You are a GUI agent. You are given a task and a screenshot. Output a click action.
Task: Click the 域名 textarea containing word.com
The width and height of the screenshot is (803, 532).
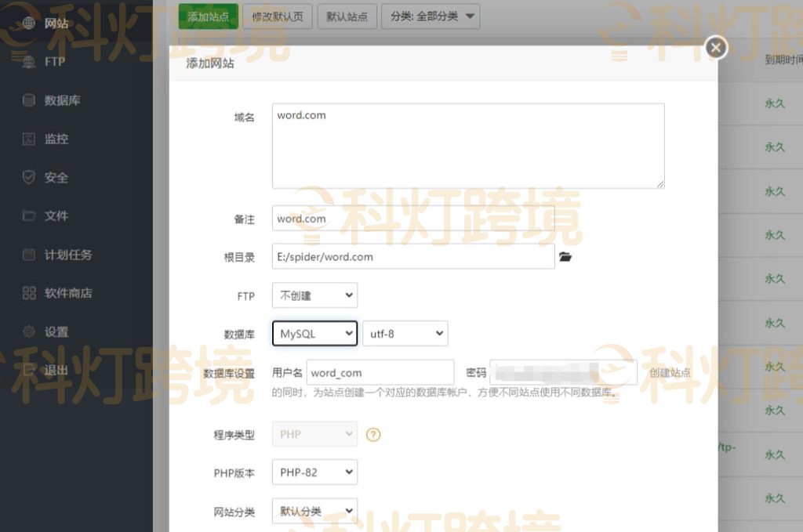point(469,146)
